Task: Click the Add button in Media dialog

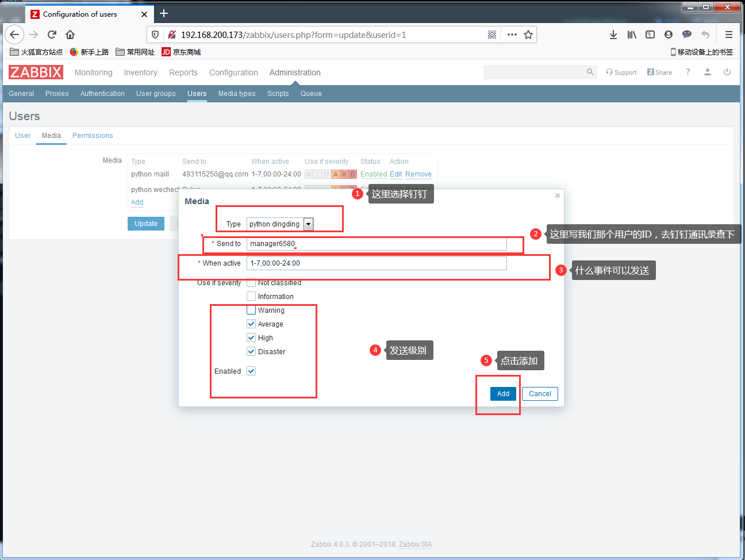Action: 503,394
